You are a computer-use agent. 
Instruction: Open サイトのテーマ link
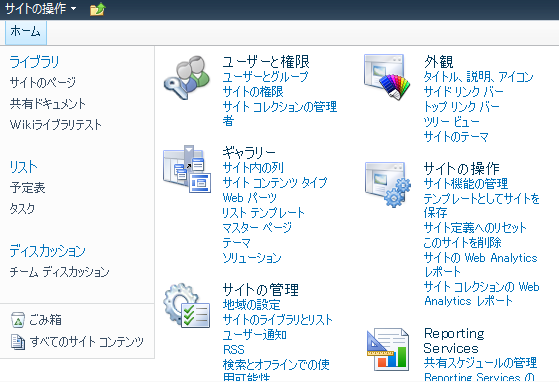click(x=456, y=136)
